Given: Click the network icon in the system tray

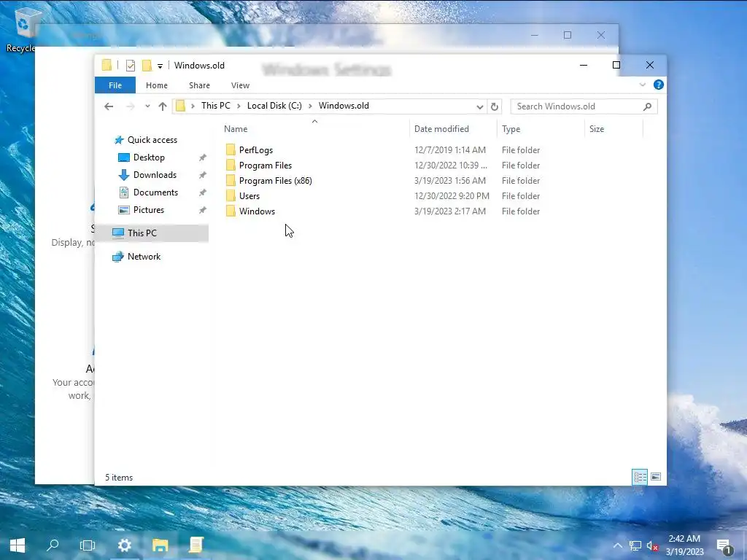Looking at the screenshot, I should click(635, 545).
